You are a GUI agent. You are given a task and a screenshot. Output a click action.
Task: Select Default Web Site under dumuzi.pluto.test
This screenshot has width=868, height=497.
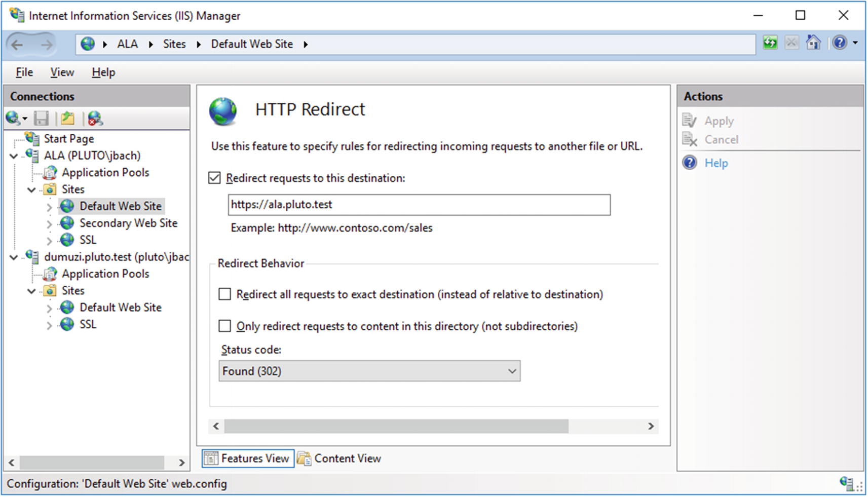[121, 308]
